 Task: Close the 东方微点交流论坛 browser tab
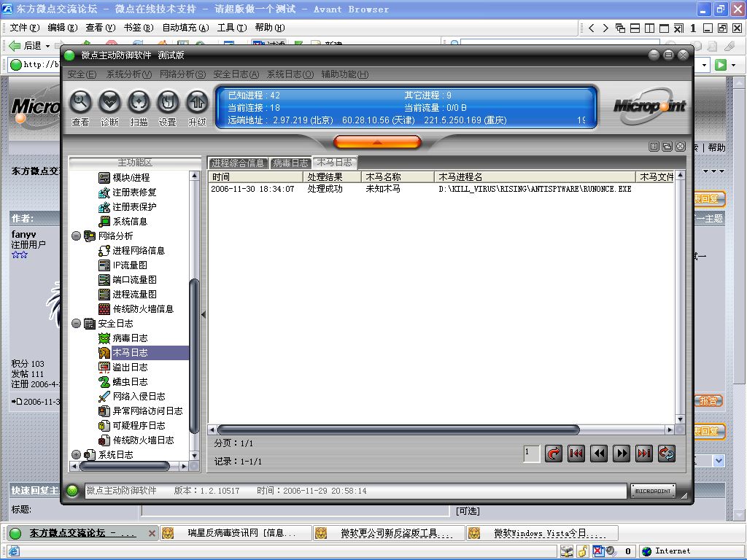[x=152, y=533]
